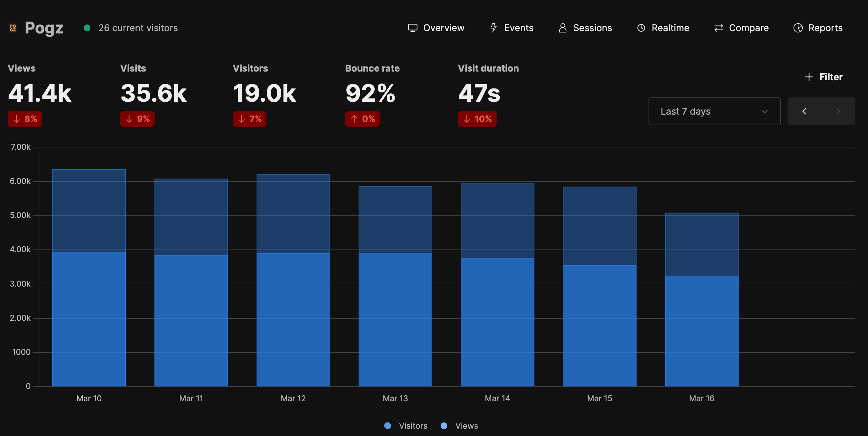Click the Compare arrows icon

click(718, 27)
